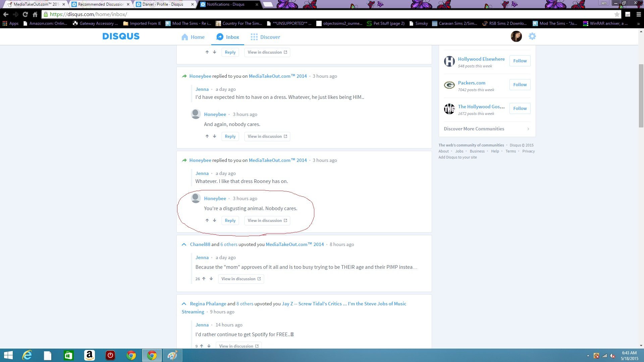Star this page via the bookmark icon
The image size is (644, 362).
tap(618, 14)
